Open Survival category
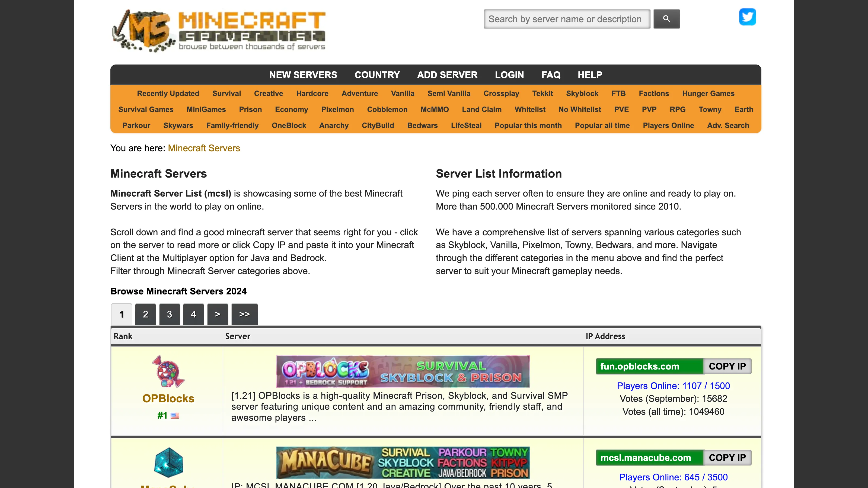The height and width of the screenshot is (488, 868). point(226,93)
